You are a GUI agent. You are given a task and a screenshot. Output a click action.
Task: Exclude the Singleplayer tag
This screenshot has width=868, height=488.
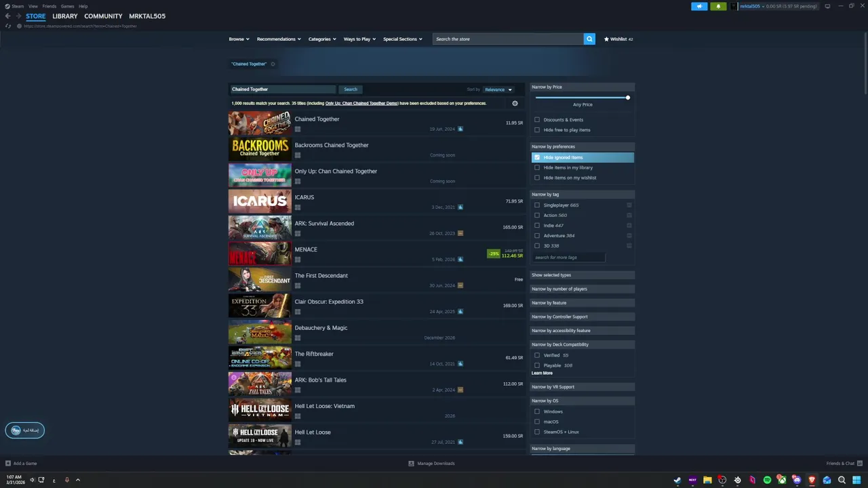tap(629, 205)
